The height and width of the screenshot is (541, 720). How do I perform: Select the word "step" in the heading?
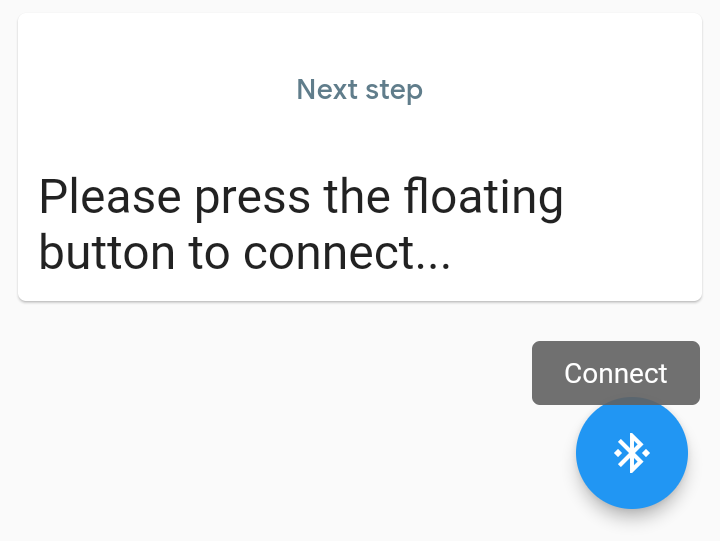[394, 89]
